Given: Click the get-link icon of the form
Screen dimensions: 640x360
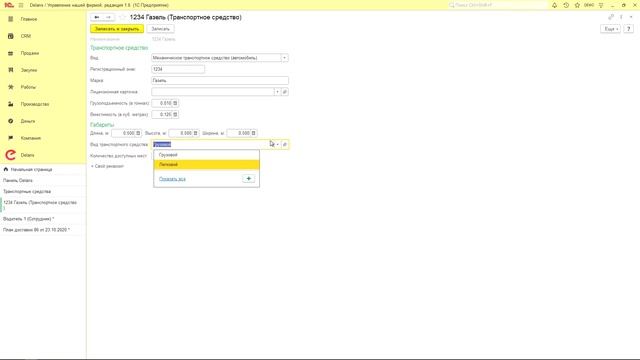Looking at the screenshot, I should [x=611, y=17].
